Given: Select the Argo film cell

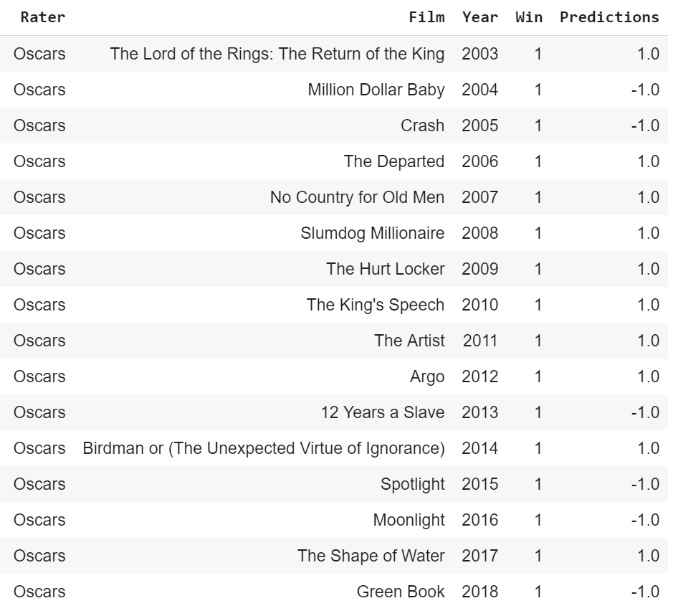Looking at the screenshot, I should point(427,376).
